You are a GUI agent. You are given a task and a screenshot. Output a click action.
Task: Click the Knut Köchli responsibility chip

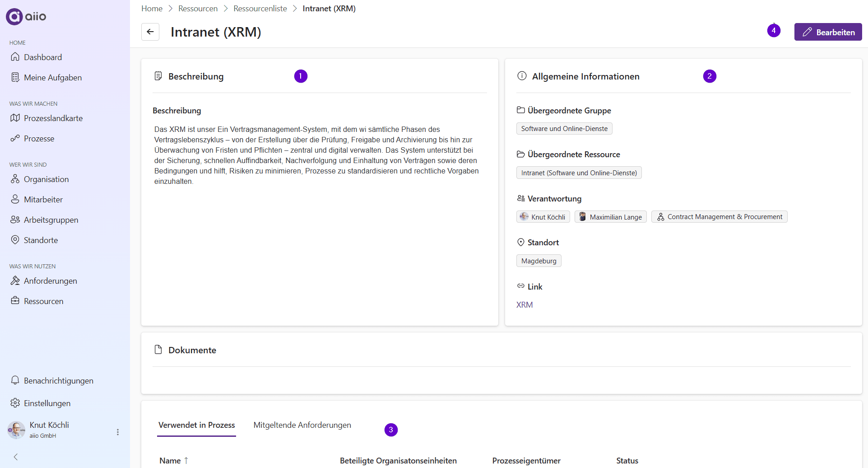tap(543, 217)
